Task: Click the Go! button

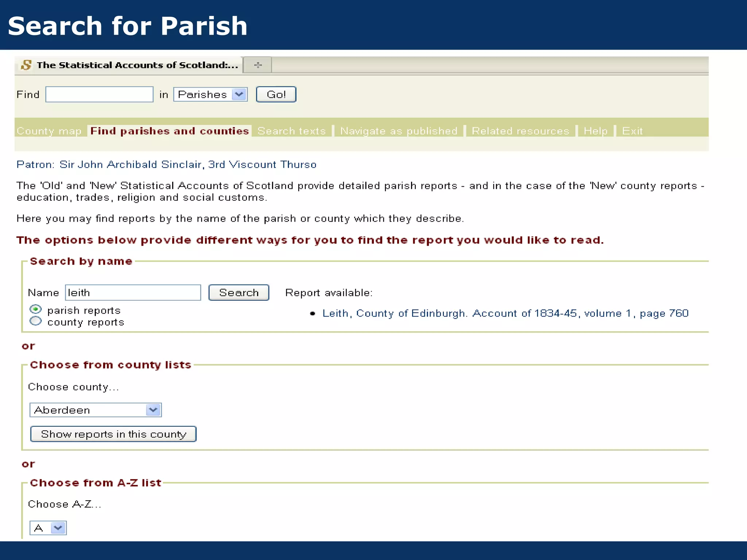Action: click(x=276, y=94)
